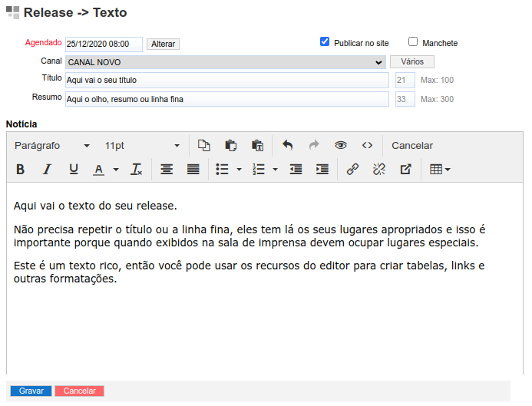532x406 pixels.
Task: Open the Canal dropdown showing CANAL NOVO
Action: pyautogui.click(x=225, y=62)
